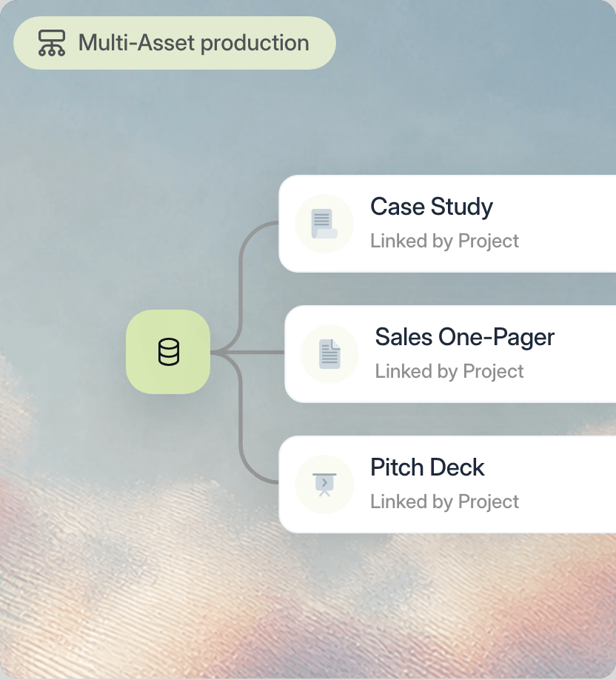Click the "Multi-Asset production" label text
Screen dimensions: 616x680
click(194, 43)
